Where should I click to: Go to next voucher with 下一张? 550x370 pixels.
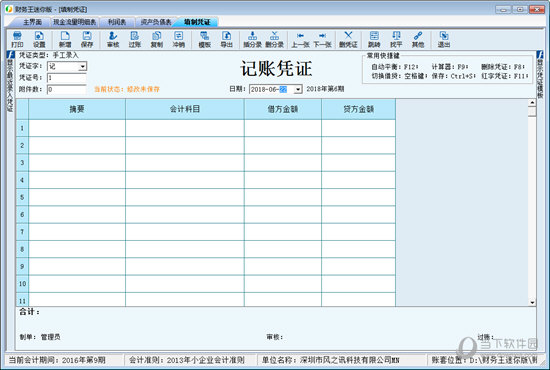(x=322, y=39)
